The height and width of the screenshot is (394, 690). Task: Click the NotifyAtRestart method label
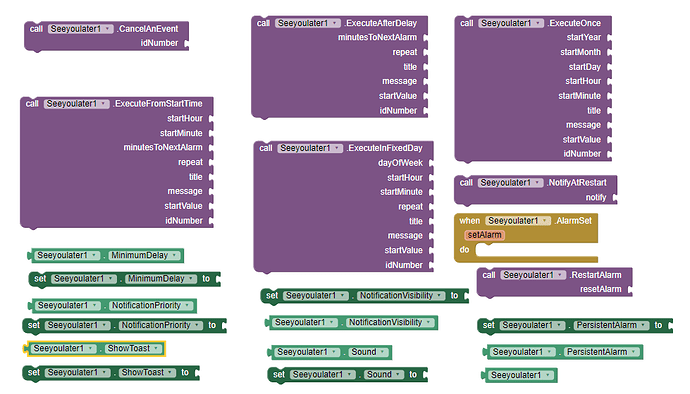tap(576, 183)
